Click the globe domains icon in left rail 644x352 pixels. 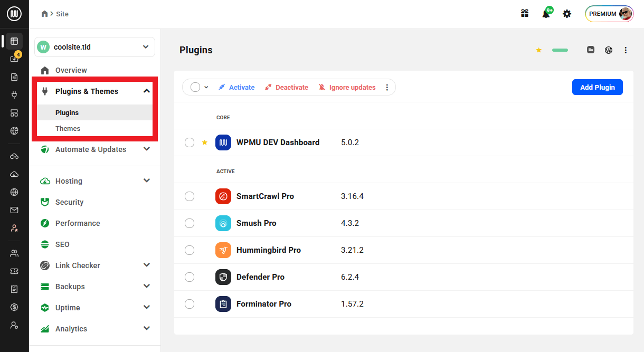click(x=14, y=192)
